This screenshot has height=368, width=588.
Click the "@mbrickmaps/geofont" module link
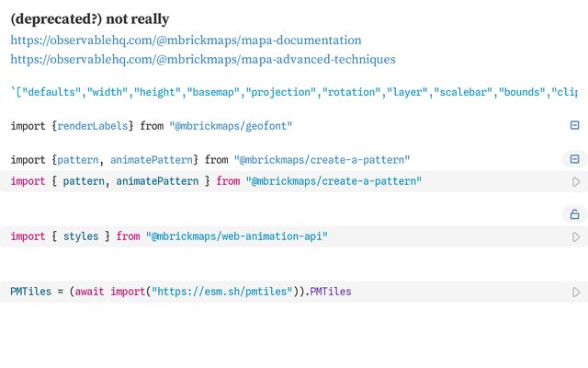(x=231, y=126)
